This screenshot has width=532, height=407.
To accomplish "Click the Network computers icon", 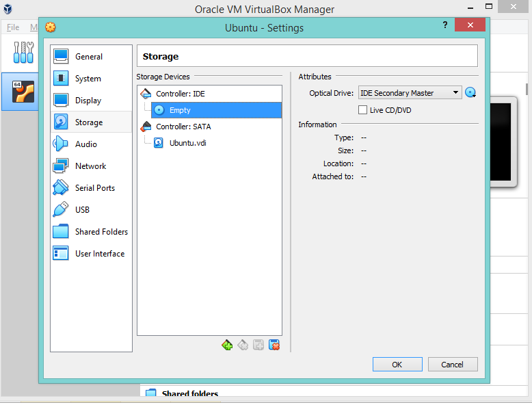I will click(x=61, y=166).
